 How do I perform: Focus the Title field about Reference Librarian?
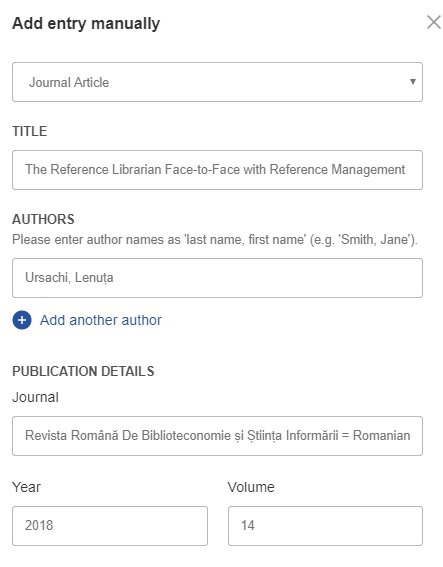tap(217, 170)
